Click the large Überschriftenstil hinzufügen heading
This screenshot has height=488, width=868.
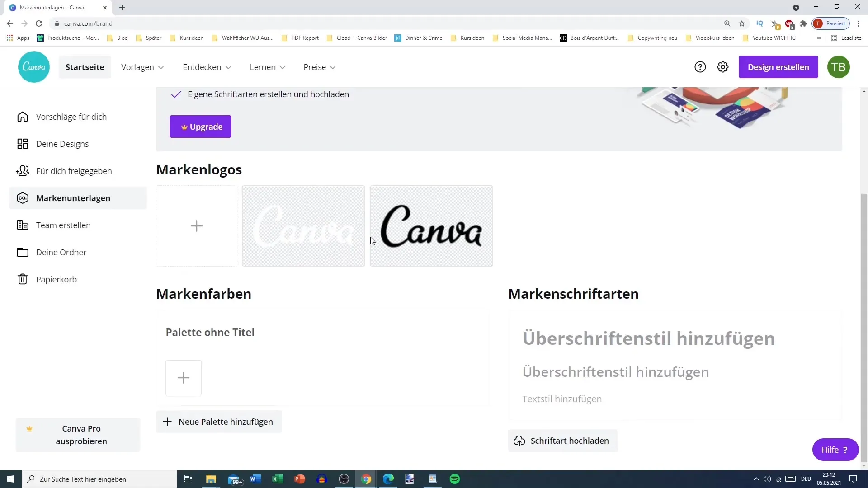point(649,338)
